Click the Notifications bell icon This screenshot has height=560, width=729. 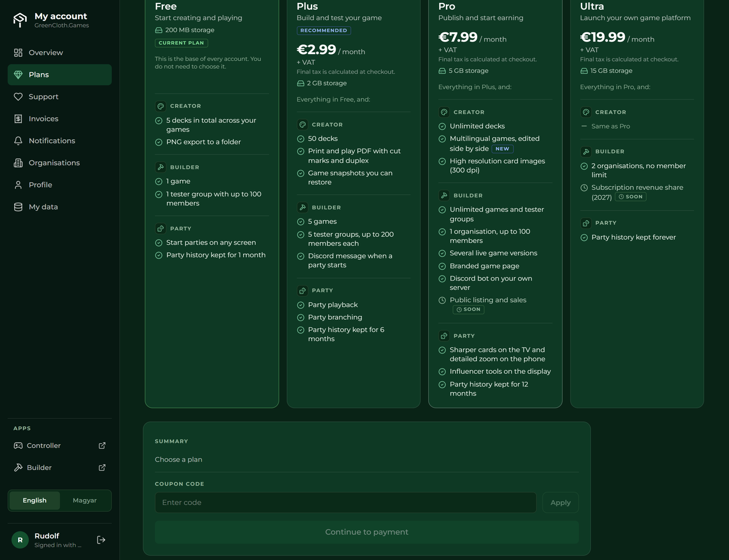coord(18,141)
